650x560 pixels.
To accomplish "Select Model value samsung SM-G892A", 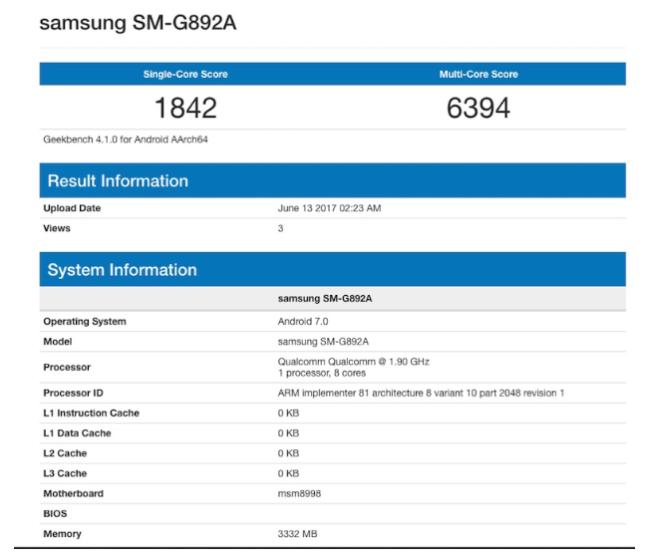I will (323, 342).
